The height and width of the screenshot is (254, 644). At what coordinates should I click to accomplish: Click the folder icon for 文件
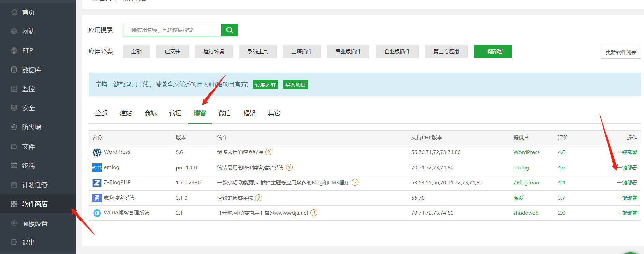[14, 146]
